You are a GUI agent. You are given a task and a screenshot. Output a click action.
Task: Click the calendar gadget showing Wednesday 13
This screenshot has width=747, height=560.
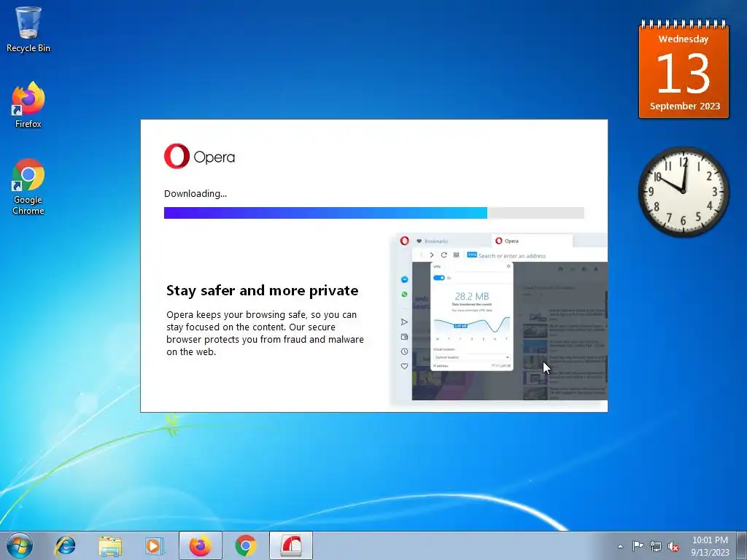click(684, 69)
